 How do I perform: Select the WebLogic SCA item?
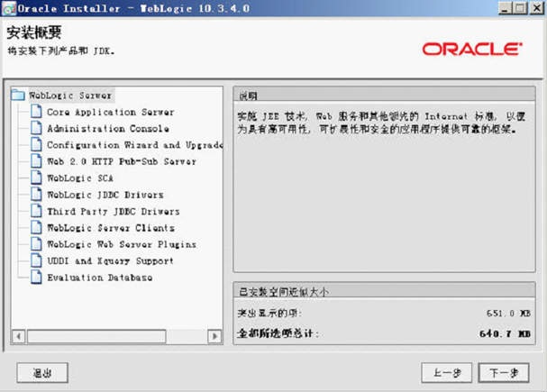click(80, 178)
